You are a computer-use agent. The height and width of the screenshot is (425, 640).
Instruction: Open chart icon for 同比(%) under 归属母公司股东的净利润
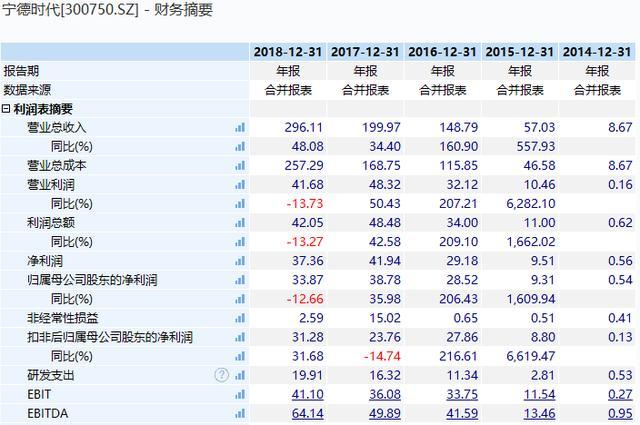[x=240, y=299]
